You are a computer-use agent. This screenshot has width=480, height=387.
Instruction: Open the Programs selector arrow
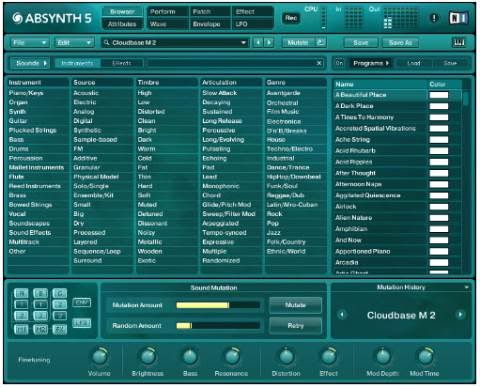[x=371, y=63]
